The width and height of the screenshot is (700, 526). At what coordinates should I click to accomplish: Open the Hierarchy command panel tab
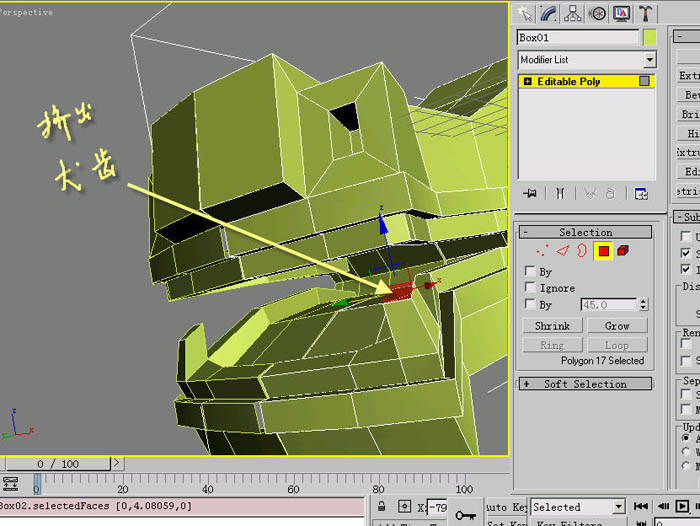tap(572, 13)
